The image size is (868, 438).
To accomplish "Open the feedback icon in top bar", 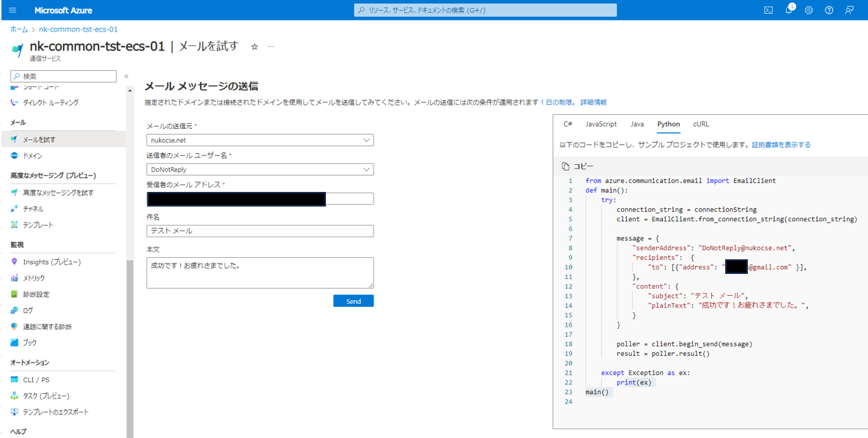I will tap(849, 10).
